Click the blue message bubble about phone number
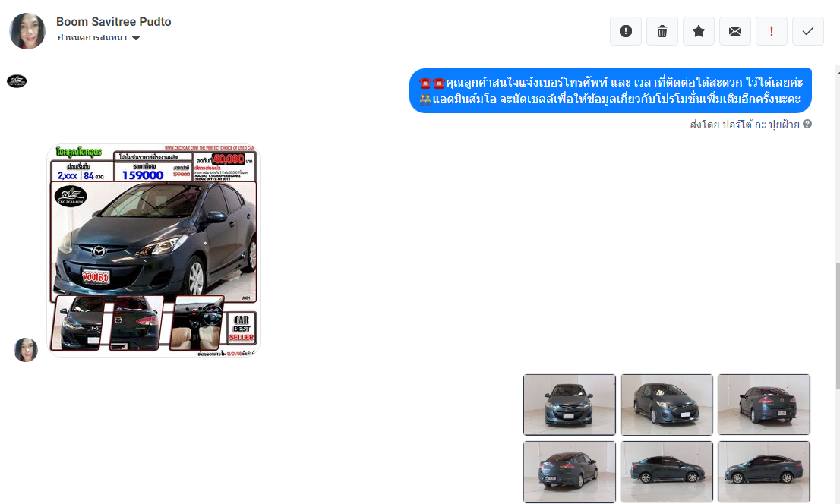Viewport: 840px width, 504px height. (611, 90)
